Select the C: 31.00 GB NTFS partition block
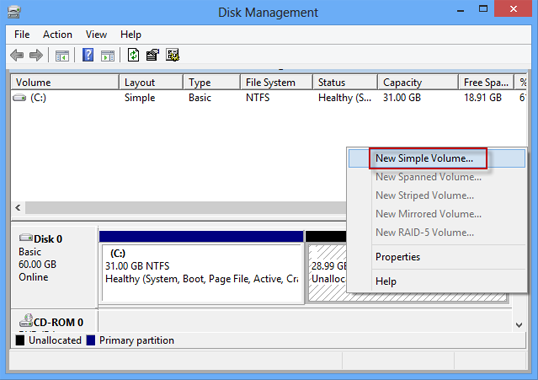 [x=201, y=268]
